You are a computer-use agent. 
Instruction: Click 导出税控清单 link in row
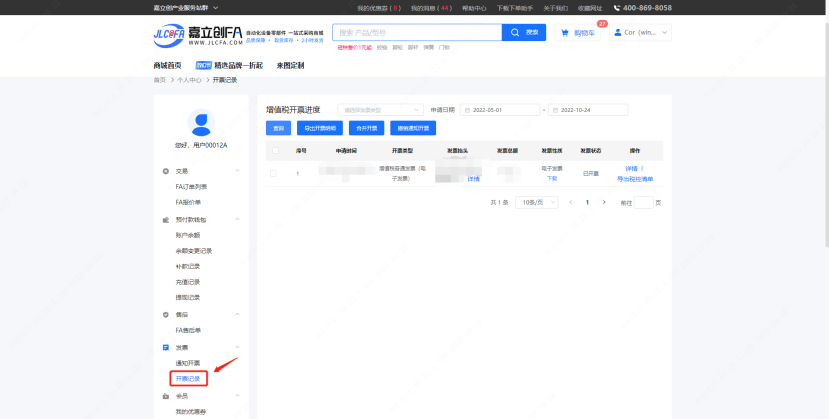pos(634,178)
